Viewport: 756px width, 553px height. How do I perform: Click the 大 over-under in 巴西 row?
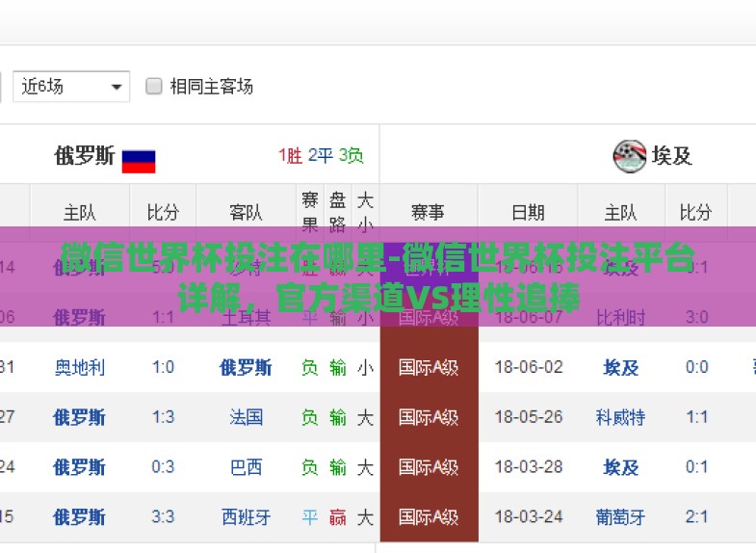[x=365, y=467]
